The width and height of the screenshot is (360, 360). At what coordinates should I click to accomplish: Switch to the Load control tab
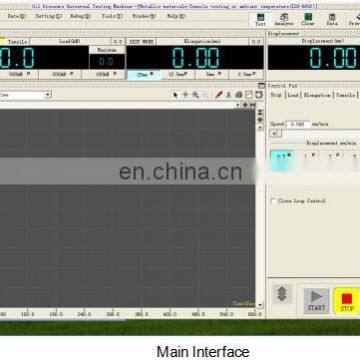coord(293,95)
